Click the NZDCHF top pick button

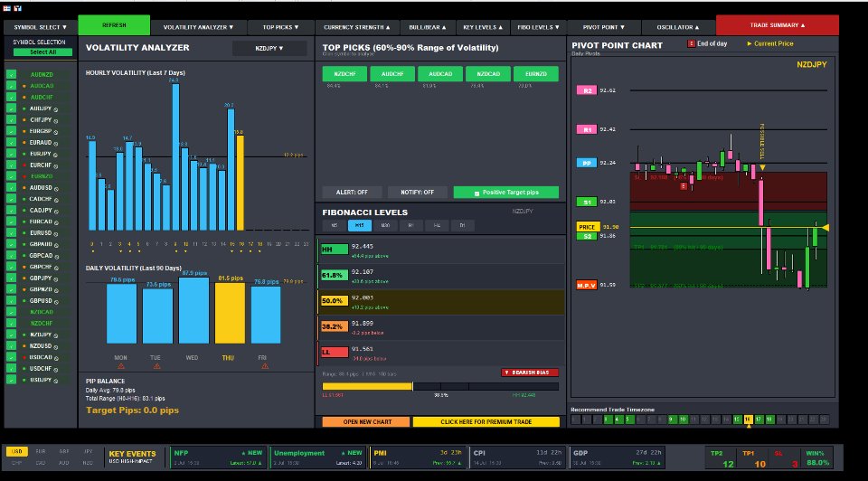[x=344, y=73]
